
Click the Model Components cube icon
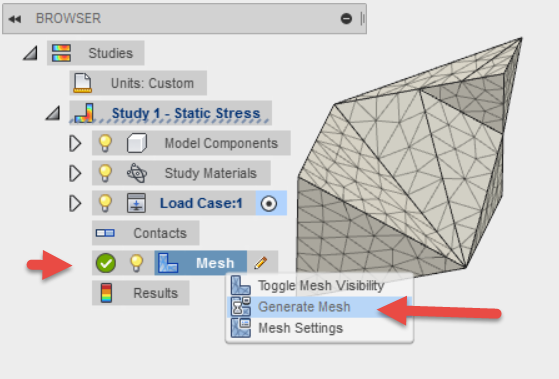click(x=137, y=143)
